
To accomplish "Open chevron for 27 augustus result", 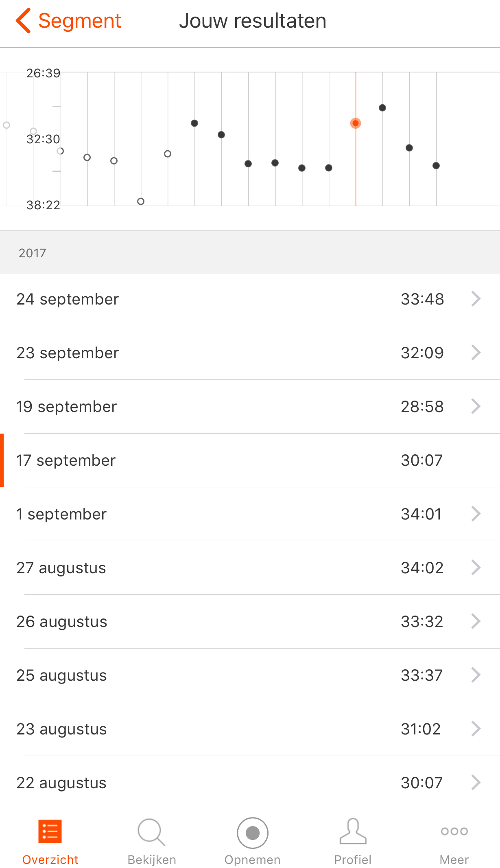I will pos(476,568).
